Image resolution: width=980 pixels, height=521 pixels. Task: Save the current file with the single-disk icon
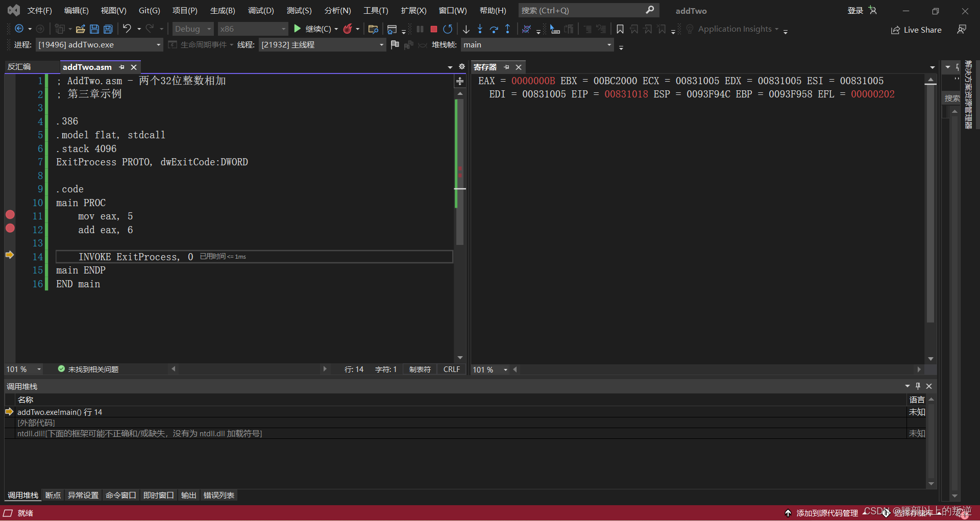pyautogui.click(x=94, y=29)
